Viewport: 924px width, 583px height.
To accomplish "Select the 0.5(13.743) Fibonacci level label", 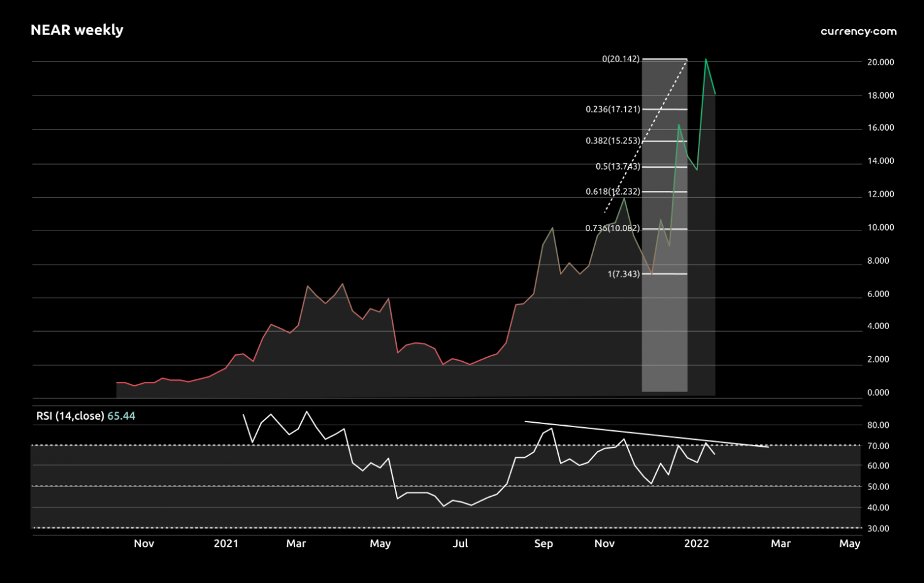I will (x=618, y=166).
